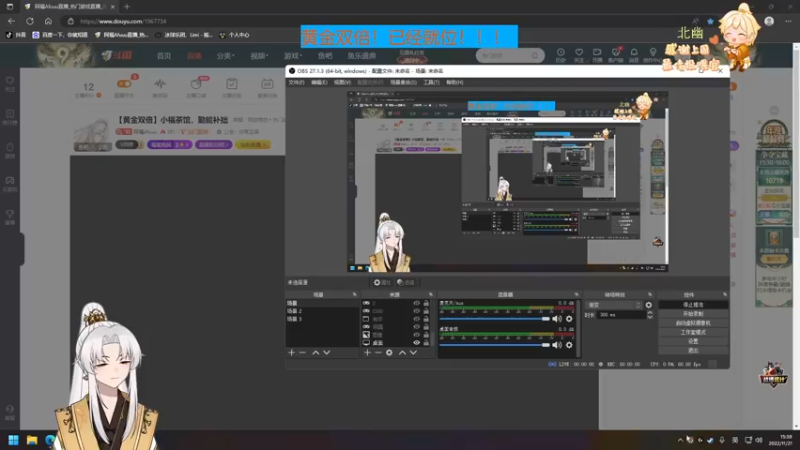This screenshot has width=800, height=450.
Task: Open 滤镜 filters for the source
Action: (x=406, y=282)
